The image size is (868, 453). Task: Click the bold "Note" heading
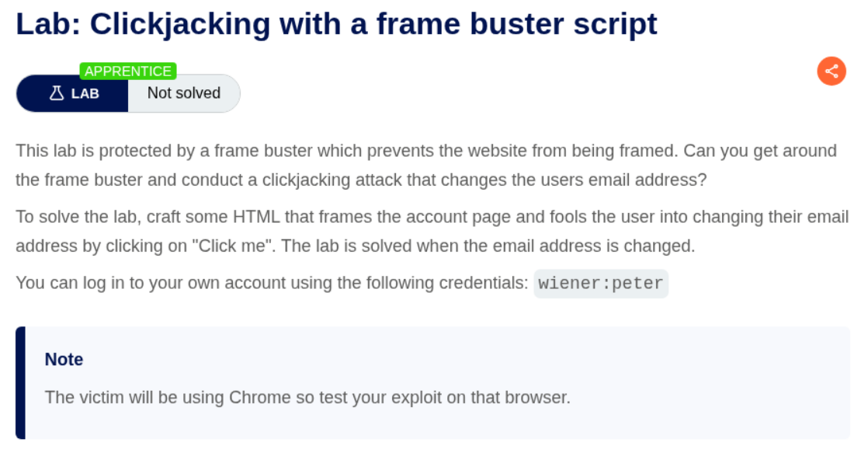64,359
